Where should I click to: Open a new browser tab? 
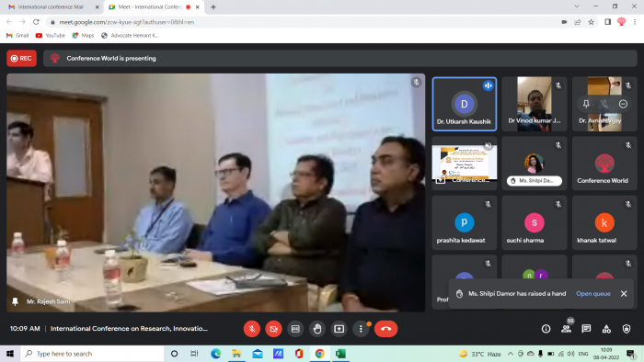(213, 7)
